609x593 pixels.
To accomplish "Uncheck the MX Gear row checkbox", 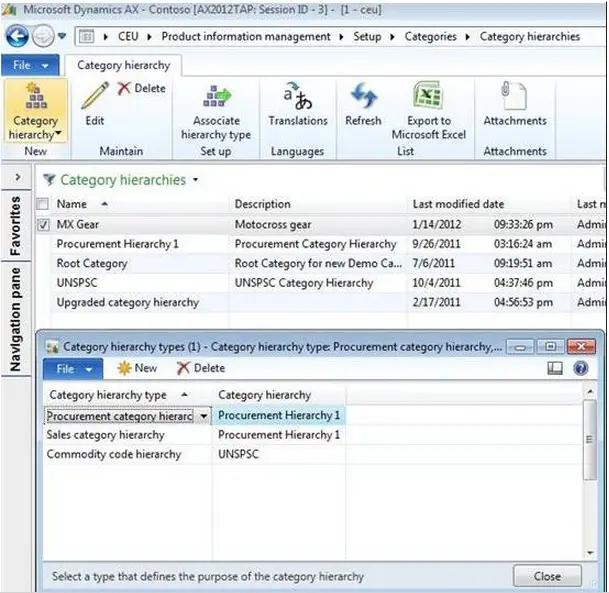I will tap(43, 224).
